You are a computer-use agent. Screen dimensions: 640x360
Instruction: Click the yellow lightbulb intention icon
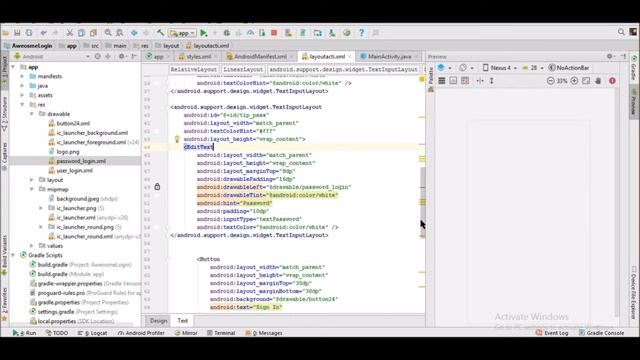coord(177,139)
